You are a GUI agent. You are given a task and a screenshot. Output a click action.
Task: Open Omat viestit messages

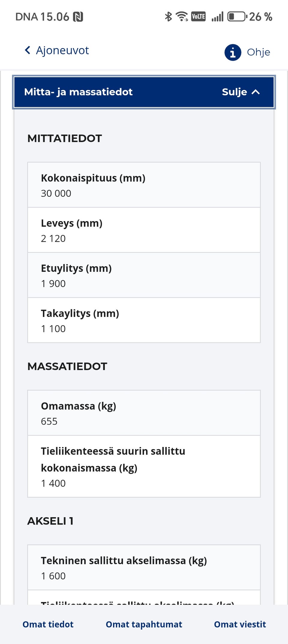(x=240, y=624)
